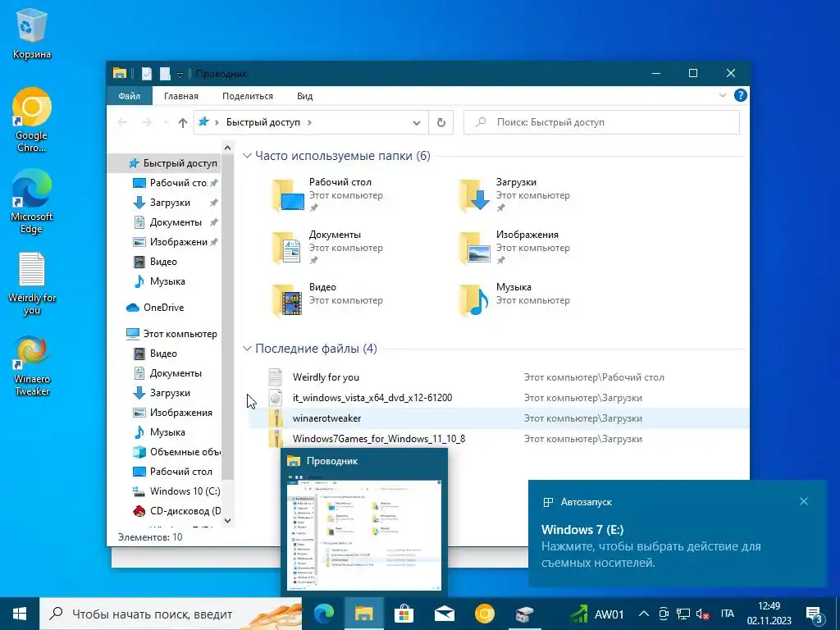Open the Главная ribbon tab

181,96
